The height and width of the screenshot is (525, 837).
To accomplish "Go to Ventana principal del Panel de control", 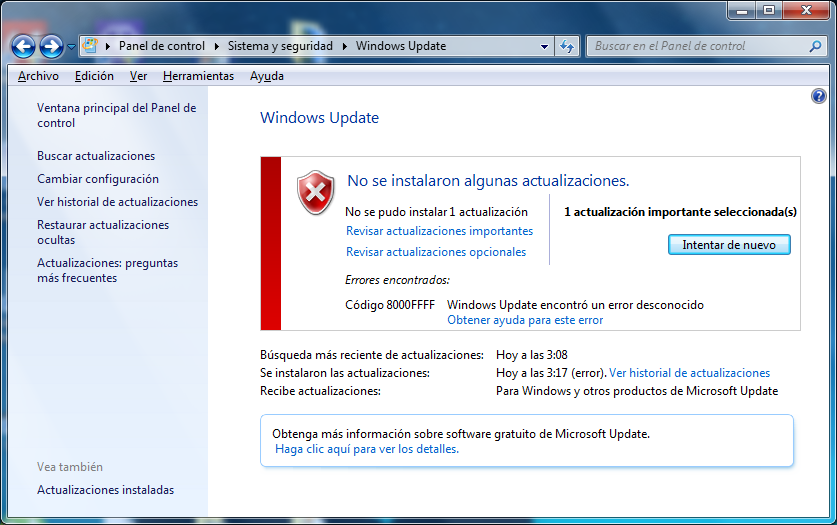I will (116, 115).
